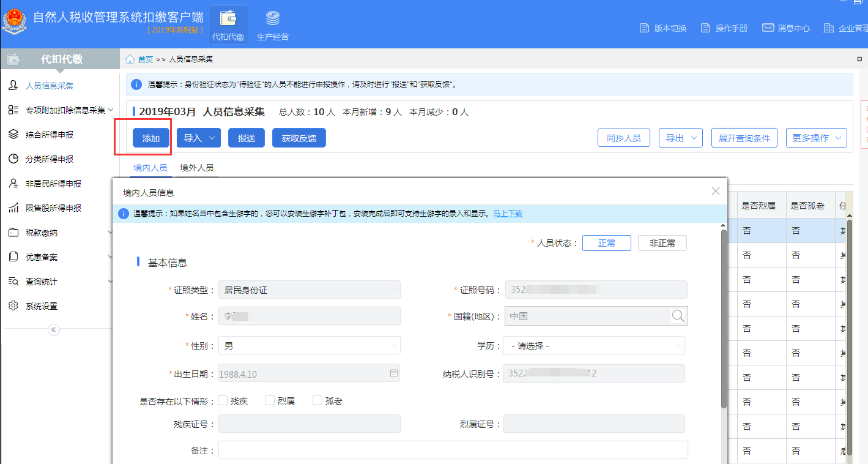
Task: Set 人员状态 to 正常
Action: tap(607, 243)
